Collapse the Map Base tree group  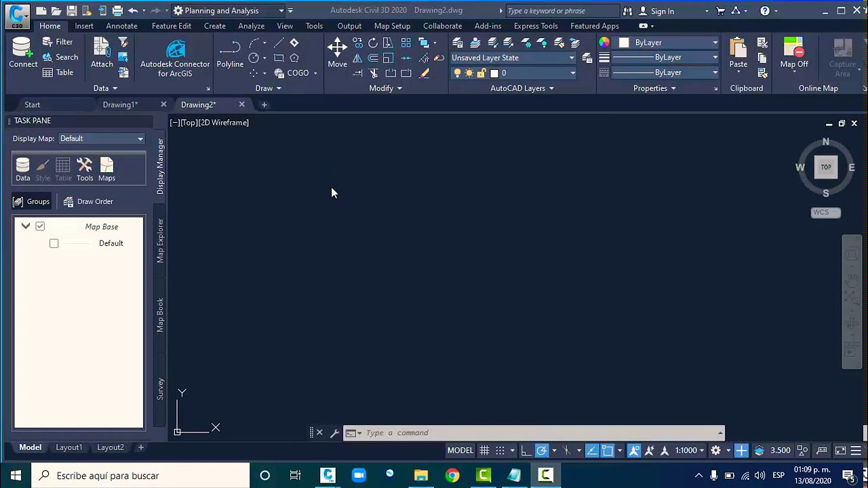pos(26,226)
